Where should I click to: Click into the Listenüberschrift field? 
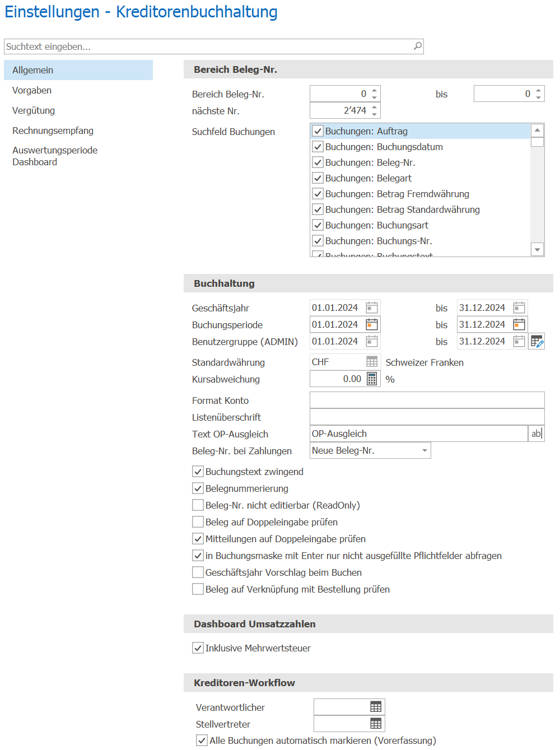(x=427, y=417)
